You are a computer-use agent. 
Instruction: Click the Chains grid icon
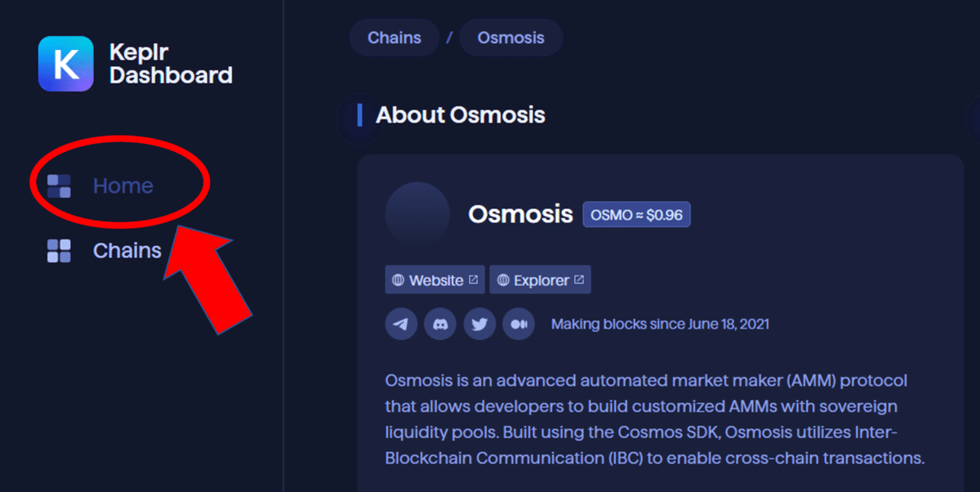tap(59, 251)
